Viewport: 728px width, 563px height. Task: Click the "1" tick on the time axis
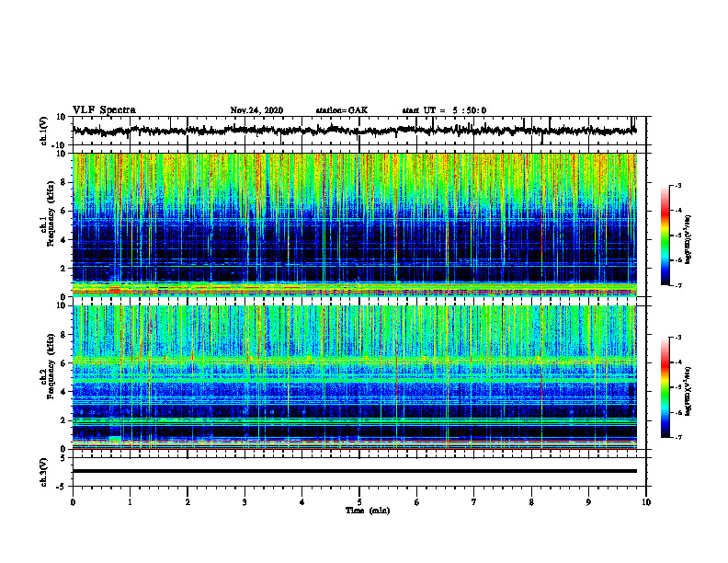130,502
